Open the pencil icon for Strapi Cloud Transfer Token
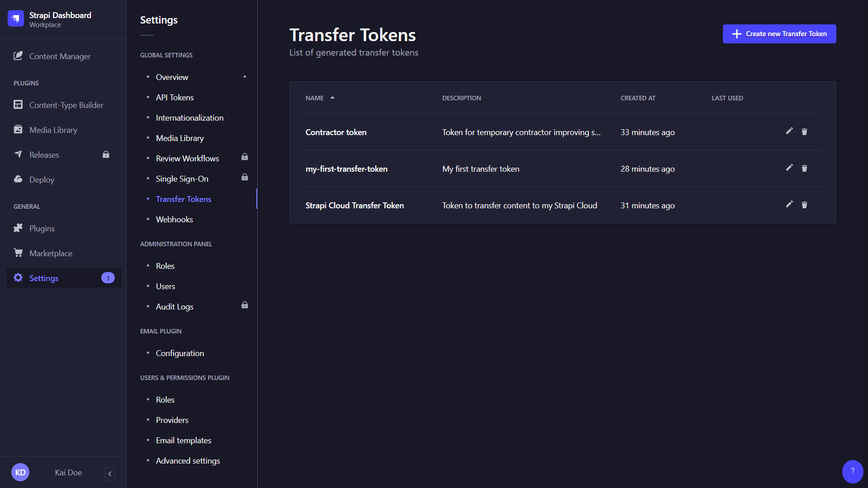The image size is (868, 488). [789, 204]
